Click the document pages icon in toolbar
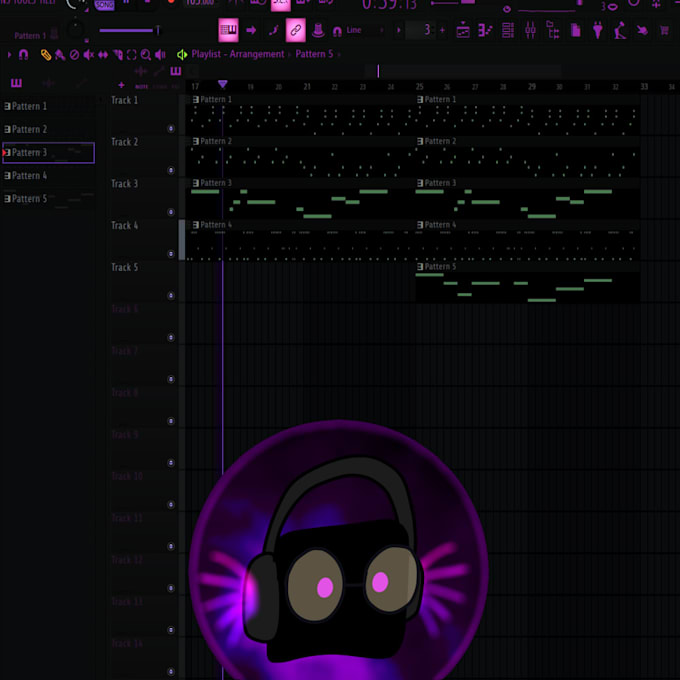Screen dimensions: 680x680 pos(575,30)
